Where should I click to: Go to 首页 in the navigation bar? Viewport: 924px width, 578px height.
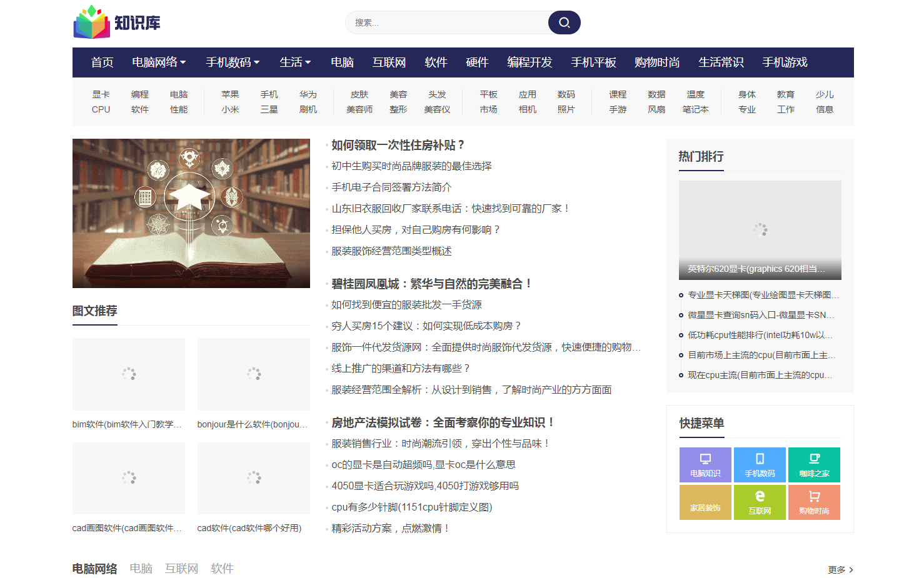(102, 62)
